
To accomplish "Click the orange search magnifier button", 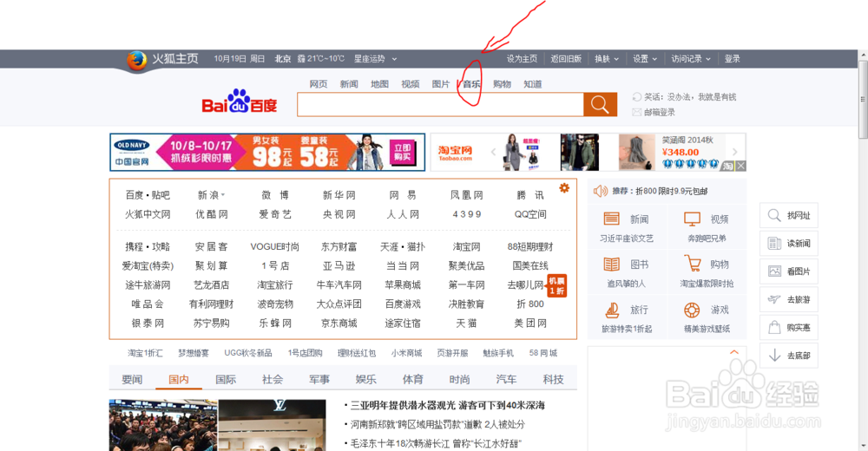I will point(600,104).
